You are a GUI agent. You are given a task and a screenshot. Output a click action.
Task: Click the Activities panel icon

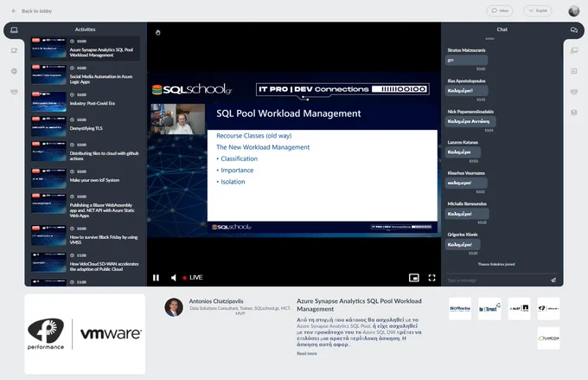[14, 29]
